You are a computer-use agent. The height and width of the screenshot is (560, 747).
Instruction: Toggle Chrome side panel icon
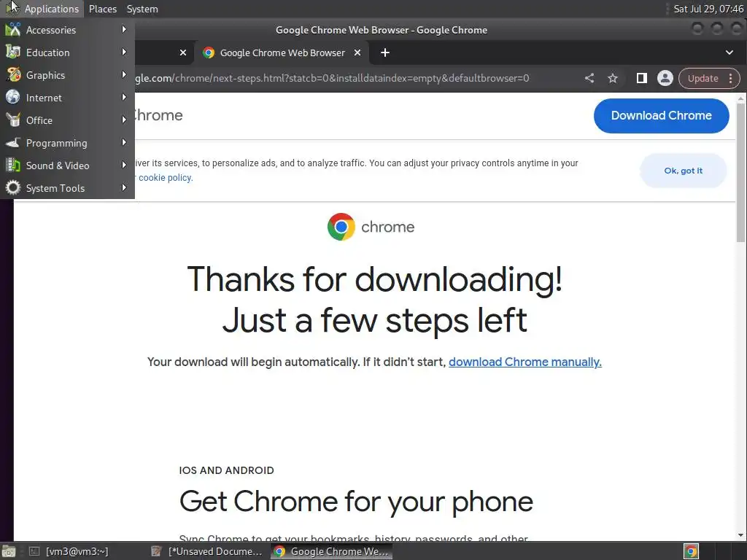pyautogui.click(x=642, y=78)
